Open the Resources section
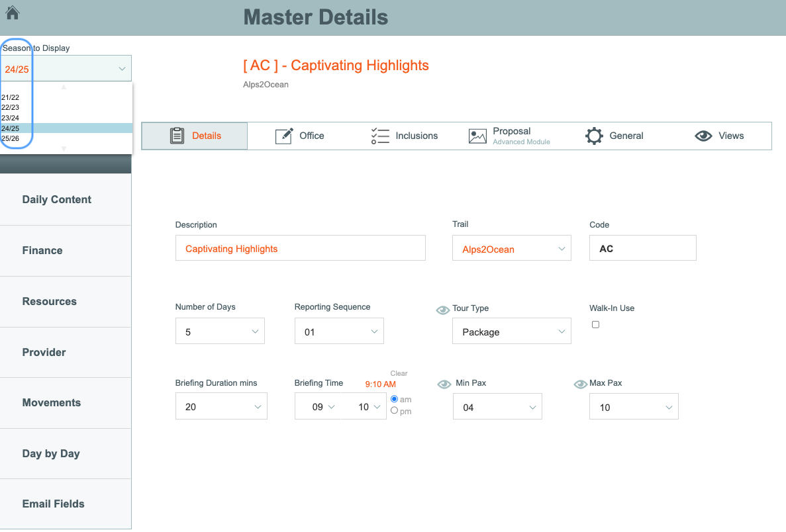This screenshot has width=786, height=532. 66,302
